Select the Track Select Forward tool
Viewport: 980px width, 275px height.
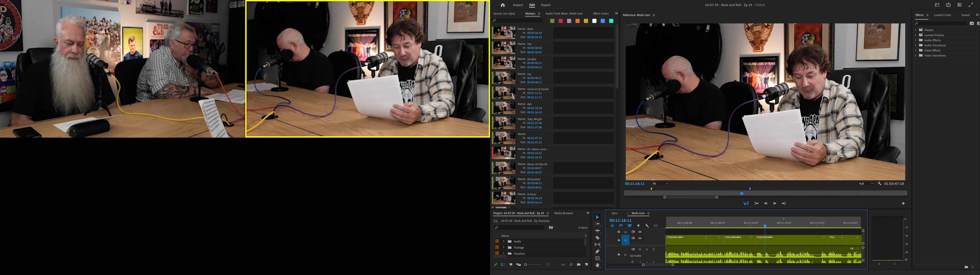[x=597, y=224]
